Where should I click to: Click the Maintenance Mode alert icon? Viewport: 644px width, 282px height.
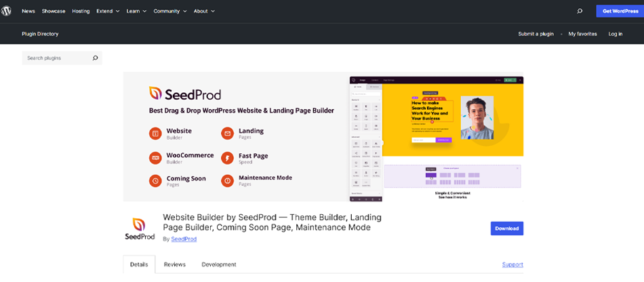click(227, 180)
